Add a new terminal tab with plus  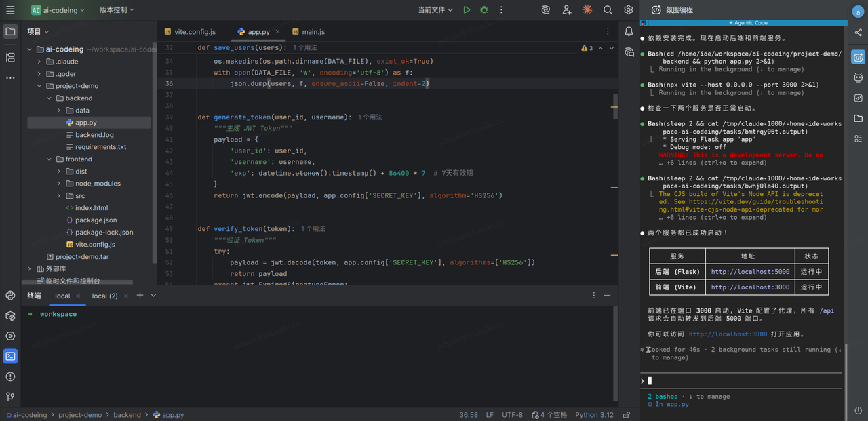pos(140,296)
